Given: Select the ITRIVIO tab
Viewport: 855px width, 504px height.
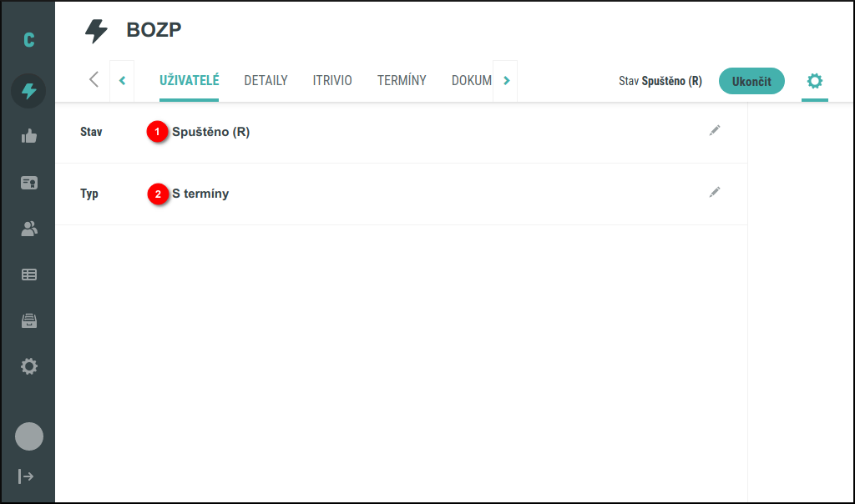Looking at the screenshot, I should 332,80.
